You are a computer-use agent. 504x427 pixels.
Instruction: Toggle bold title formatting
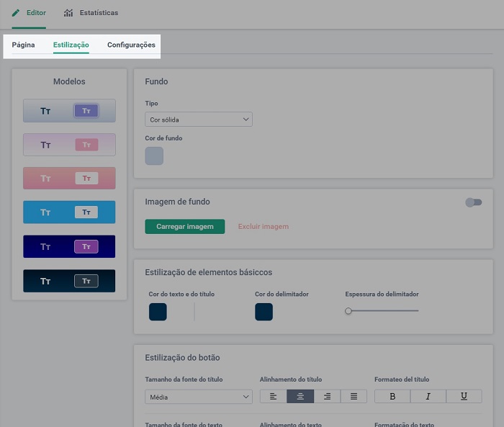392,396
